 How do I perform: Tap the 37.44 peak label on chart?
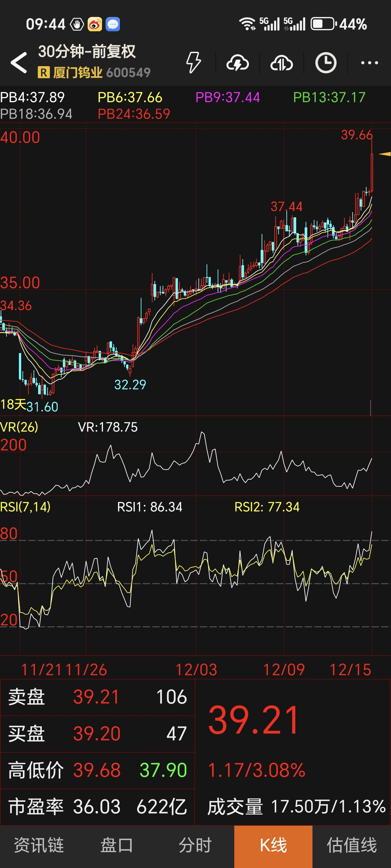coord(286,207)
